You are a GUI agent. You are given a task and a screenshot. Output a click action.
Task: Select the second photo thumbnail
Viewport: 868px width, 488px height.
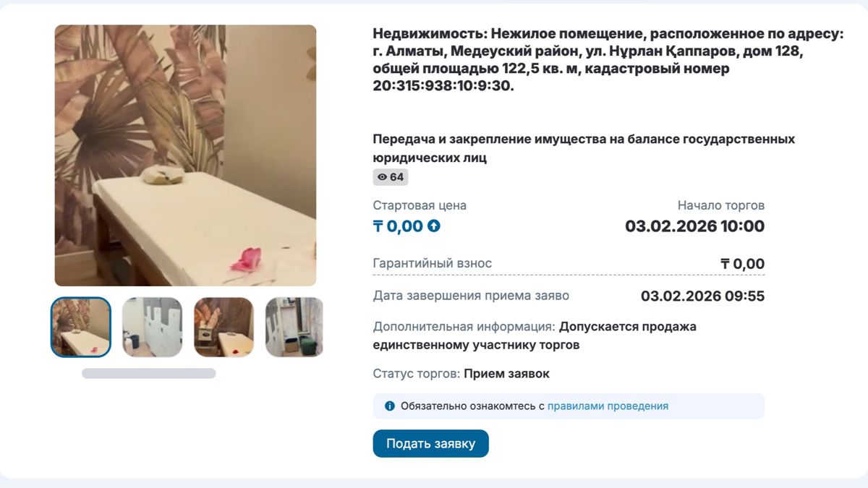[x=152, y=327]
